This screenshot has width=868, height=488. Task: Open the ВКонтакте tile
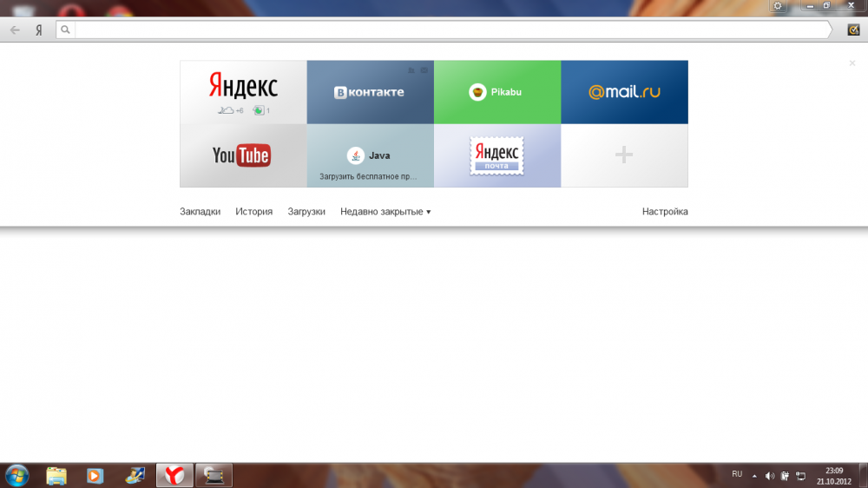point(371,92)
